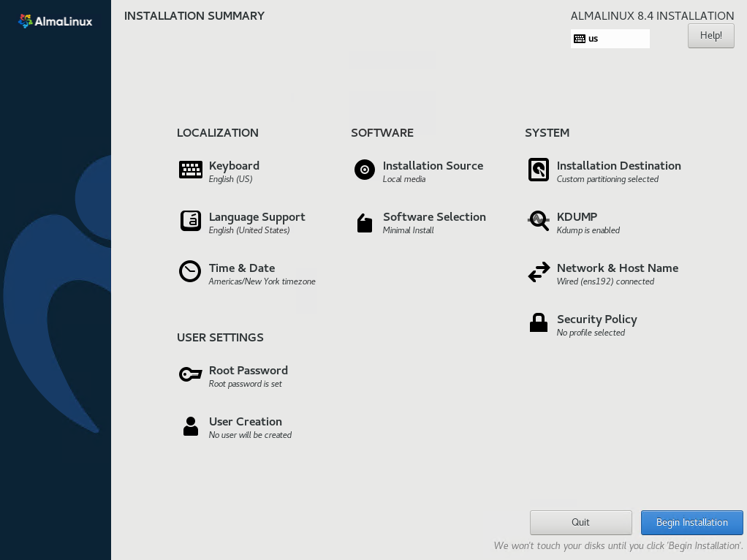Viewport: 747px width, 560px height.
Task: Click the Installation Destination disk icon
Action: [539, 170]
